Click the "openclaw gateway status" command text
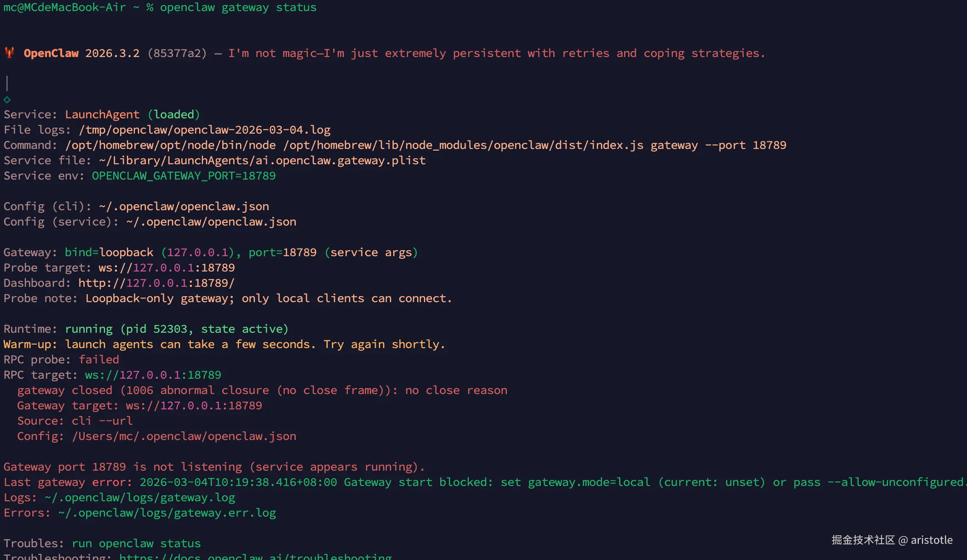The height and width of the screenshot is (560, 967). (238, 7)
